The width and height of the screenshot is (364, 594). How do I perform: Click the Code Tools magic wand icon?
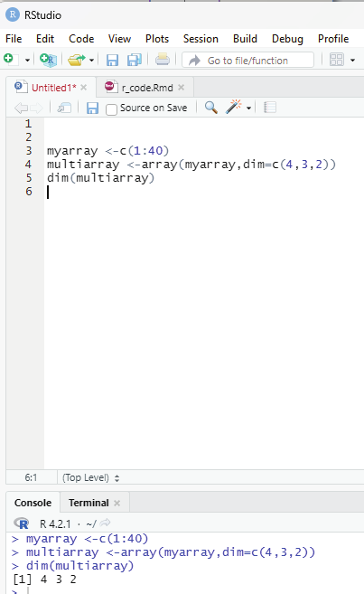coord(233,108)
